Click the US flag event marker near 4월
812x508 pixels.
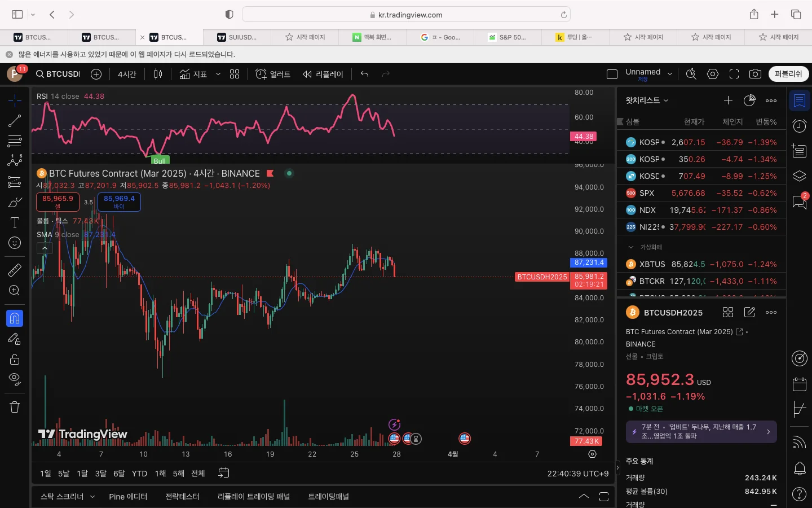point(465,438)
